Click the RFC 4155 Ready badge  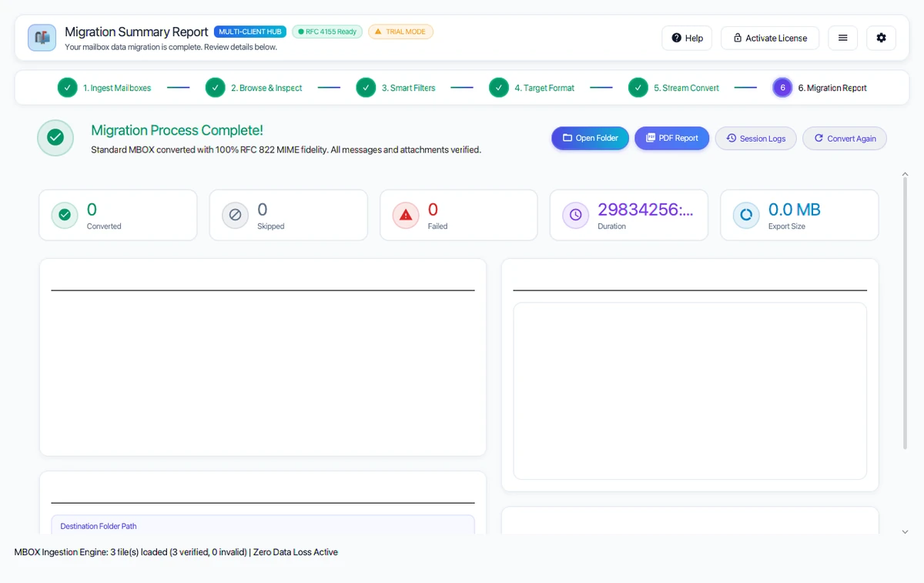pos(327,32)
